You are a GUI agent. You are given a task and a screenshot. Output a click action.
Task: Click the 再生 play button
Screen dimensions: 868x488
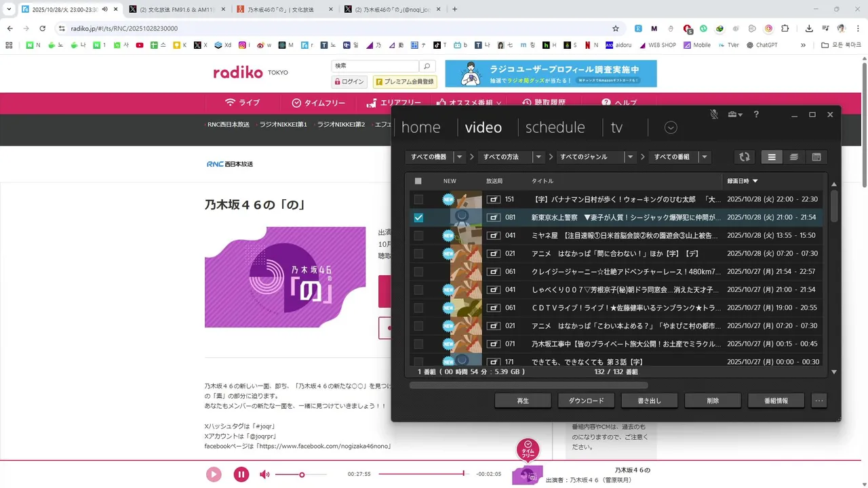coord(523,401)
